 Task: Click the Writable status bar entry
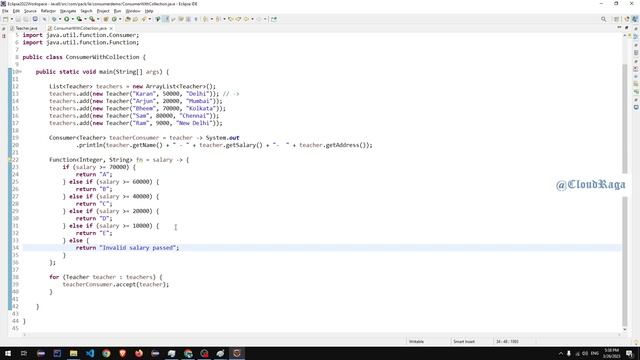click(x=416, y=341)
